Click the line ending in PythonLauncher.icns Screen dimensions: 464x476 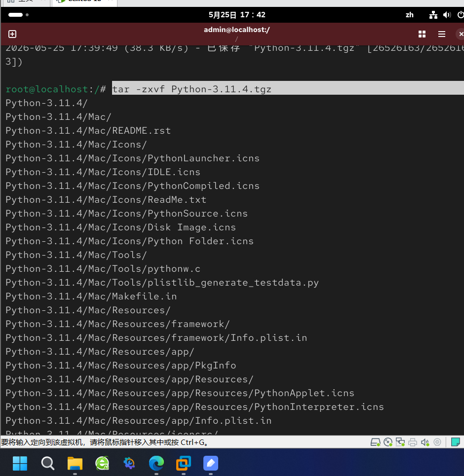coord(132,158)
